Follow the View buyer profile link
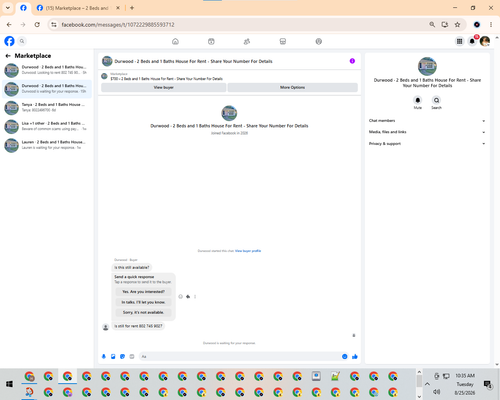The height and width of the screenshot is (400, 500). coord(248,251)
